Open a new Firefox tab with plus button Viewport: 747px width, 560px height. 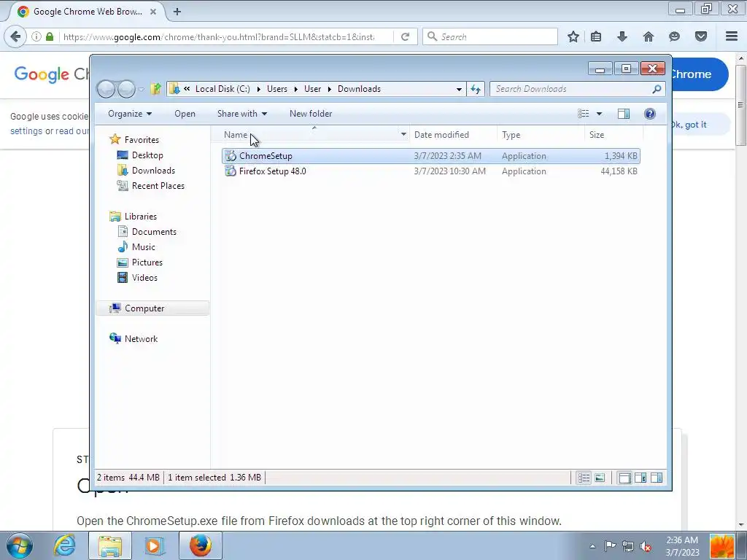pyautogui.click(x=177, y=12)
